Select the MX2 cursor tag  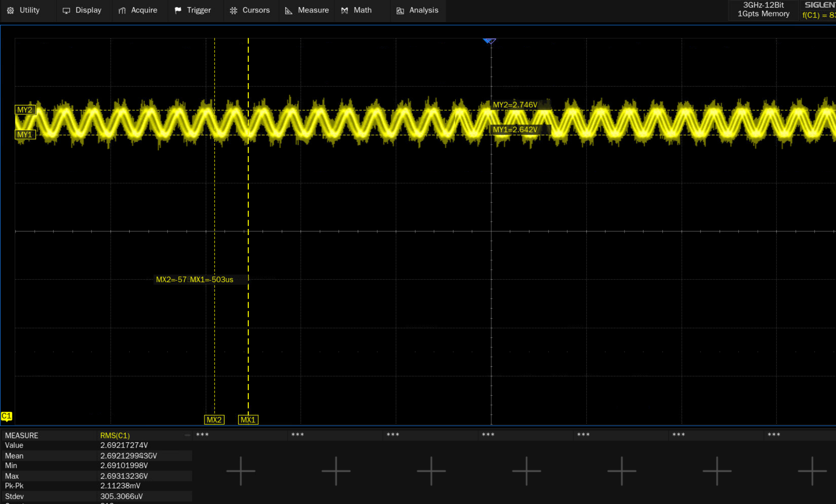coord(214,420)
